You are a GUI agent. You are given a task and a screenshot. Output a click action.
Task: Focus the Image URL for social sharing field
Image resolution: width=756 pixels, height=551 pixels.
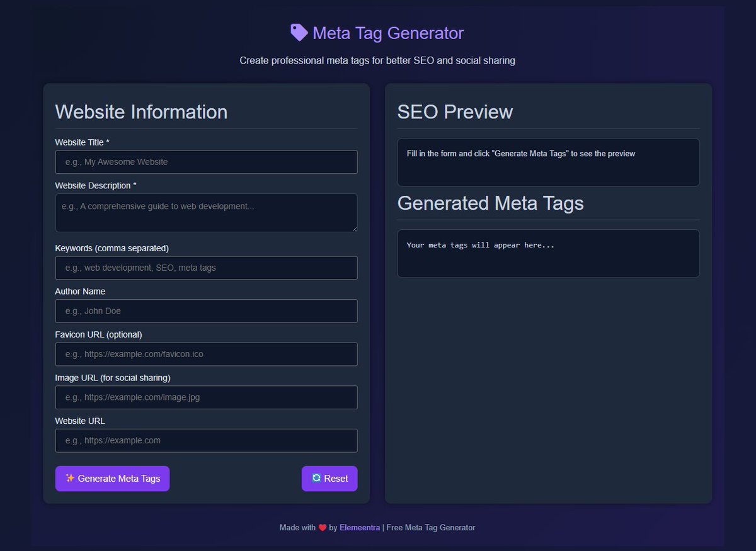tap(206, 397)
